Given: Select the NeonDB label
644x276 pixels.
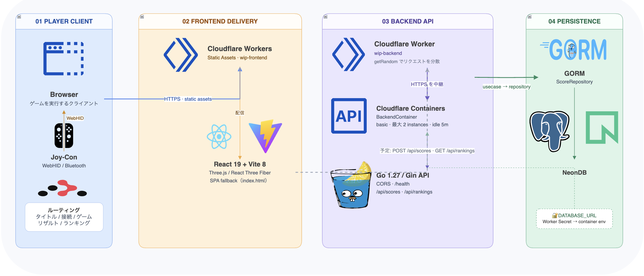Looking at the screenshot, I should pos(574,173).
